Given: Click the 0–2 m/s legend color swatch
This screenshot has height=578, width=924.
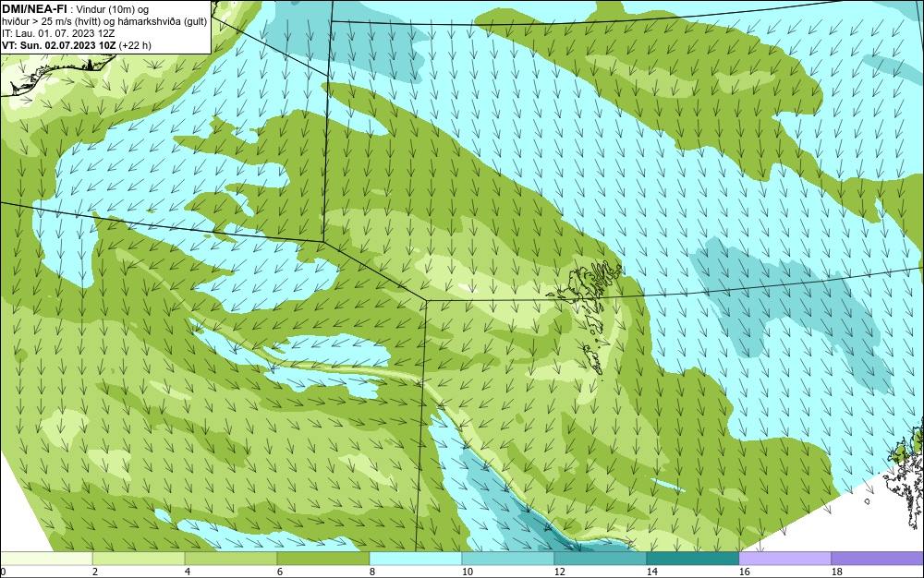Looking at the screenshot, I should pos(46,558).
